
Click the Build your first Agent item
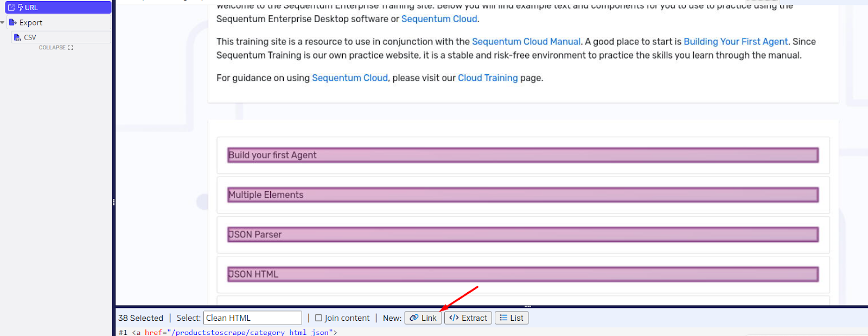coord(523,155)
